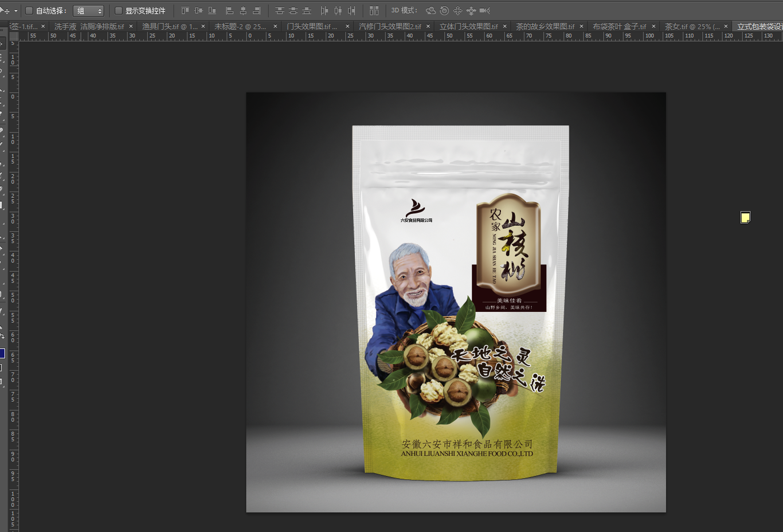Close the 立体门头效果图.tif tab

(504, 26)
